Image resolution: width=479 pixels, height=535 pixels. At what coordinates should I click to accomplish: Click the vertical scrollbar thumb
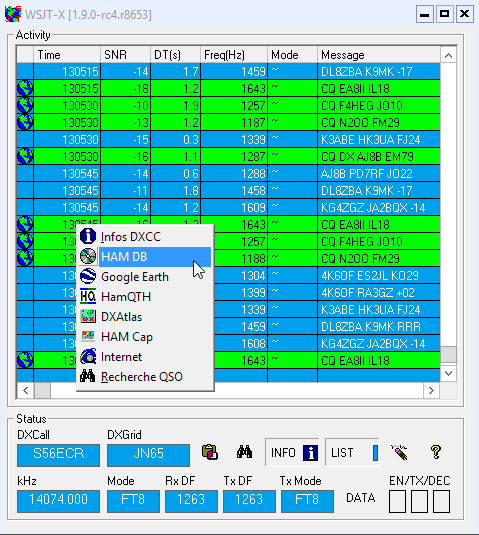[x=448, y=354]
